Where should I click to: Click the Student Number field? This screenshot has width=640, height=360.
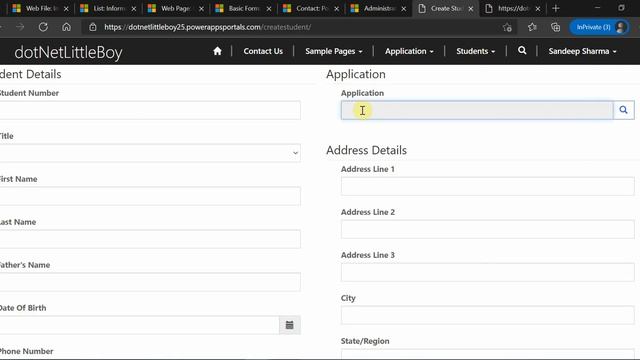point(149,110)
